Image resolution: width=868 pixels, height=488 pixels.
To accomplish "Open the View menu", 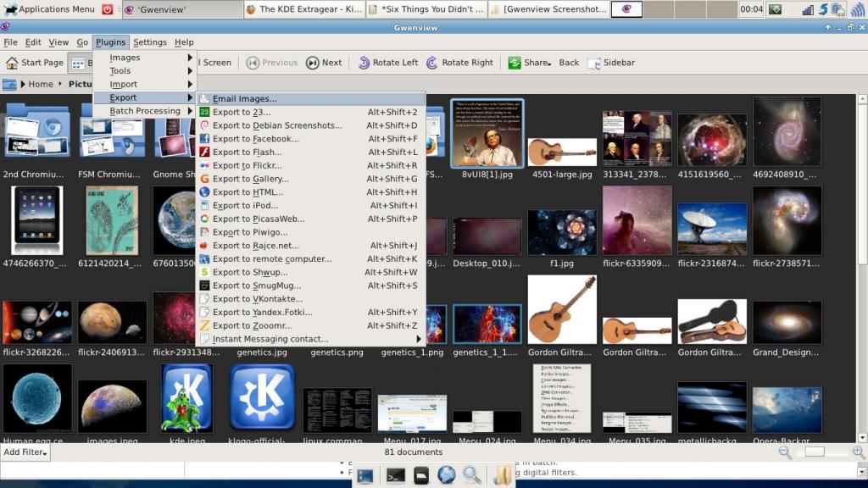I will pyautogui.click(x=58, y=42).
